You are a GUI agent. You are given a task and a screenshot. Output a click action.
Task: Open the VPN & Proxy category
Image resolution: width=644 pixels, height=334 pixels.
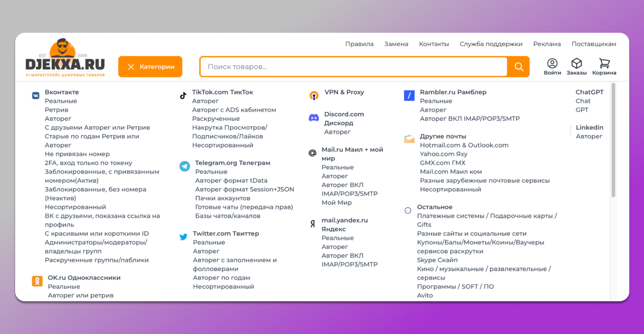coord(344,92)
